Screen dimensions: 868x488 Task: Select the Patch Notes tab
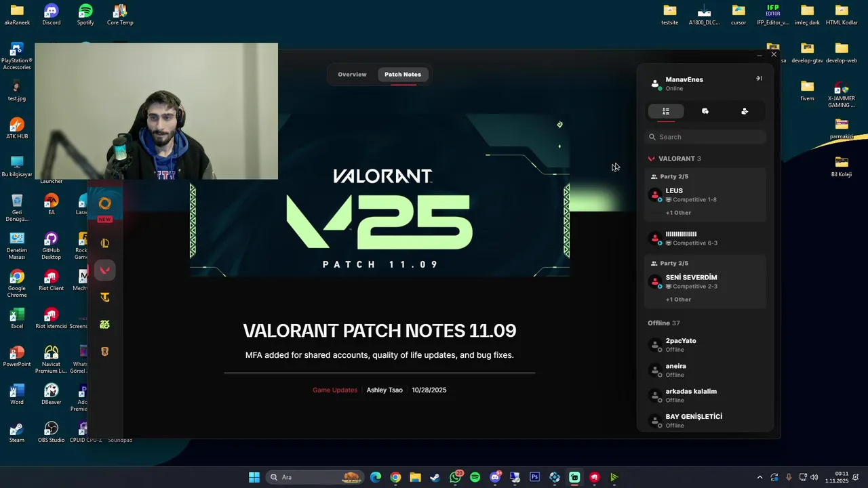pos(403,75)
